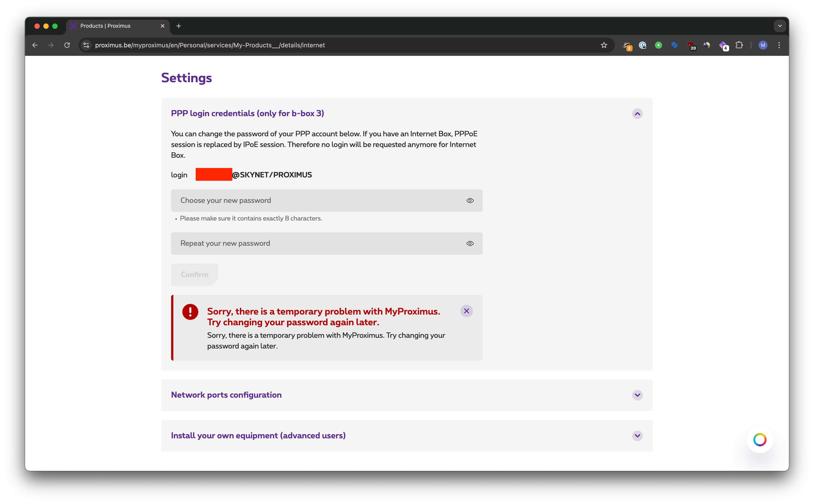Open the red shield extension with badge 20
Screen dimensions: 814x504
pyautogui.click(x=691, y=46)
